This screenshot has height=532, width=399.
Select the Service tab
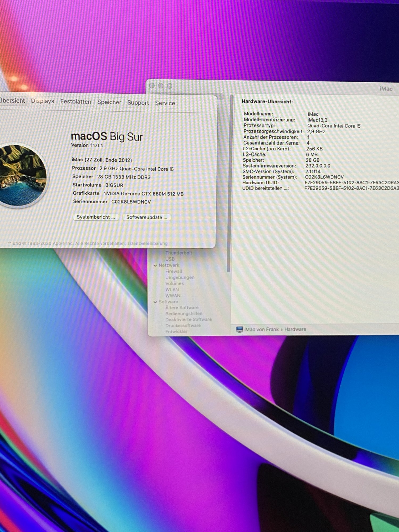(x=165, y=103)
